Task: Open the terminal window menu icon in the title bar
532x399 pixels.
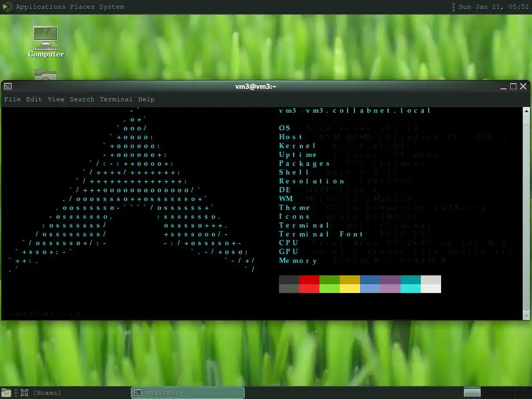Action: point(8,86)
